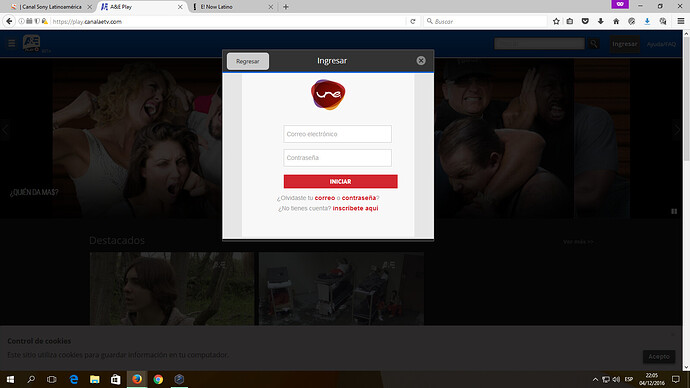Close the A&E Play tab
Viewport: 690px width, 388px height.
[180, 7]
